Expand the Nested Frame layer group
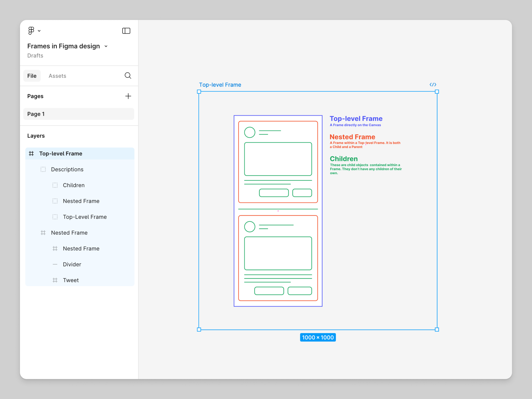This screenshot has width=532, height=399. point(36,233)
